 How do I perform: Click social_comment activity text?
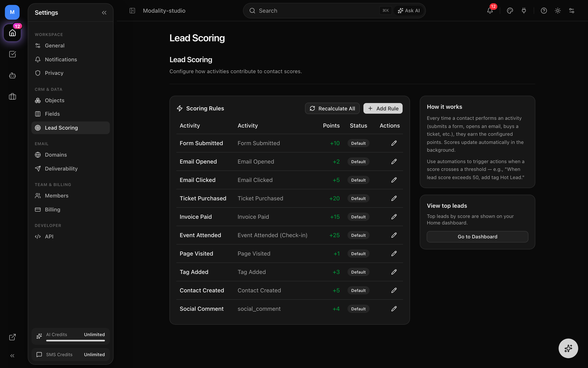(259, 309)
